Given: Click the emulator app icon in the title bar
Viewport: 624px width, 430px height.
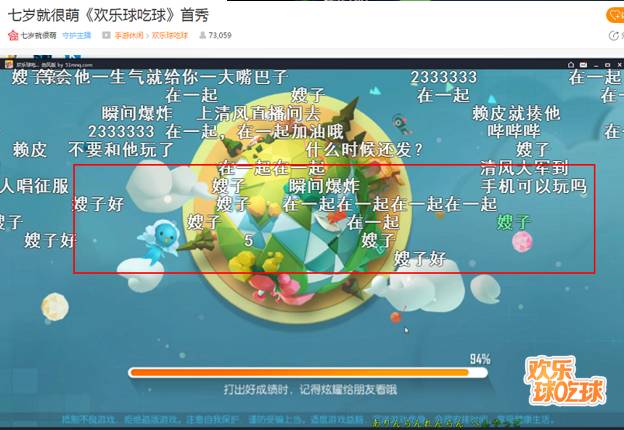Looking at the screenshot, I should tap(8, 64).
